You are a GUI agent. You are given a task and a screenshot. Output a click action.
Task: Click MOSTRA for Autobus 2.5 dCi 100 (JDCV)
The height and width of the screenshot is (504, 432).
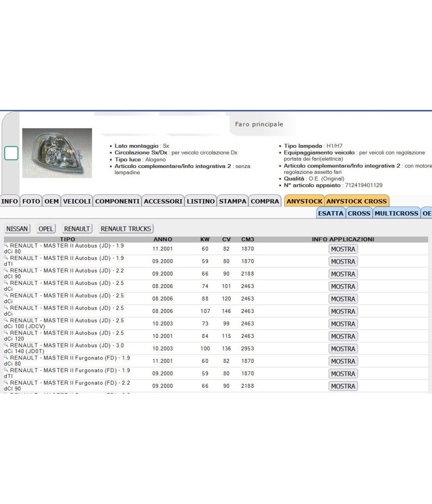point(343,324)
